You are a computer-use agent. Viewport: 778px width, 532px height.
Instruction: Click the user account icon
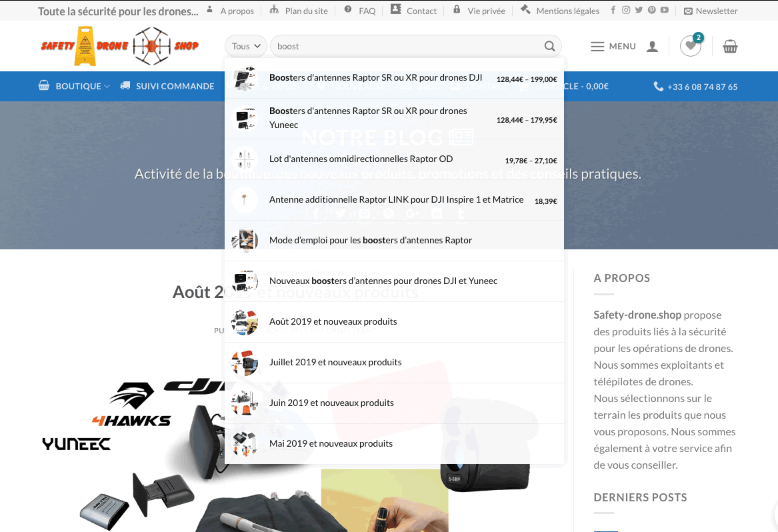(x=653, y=47)
